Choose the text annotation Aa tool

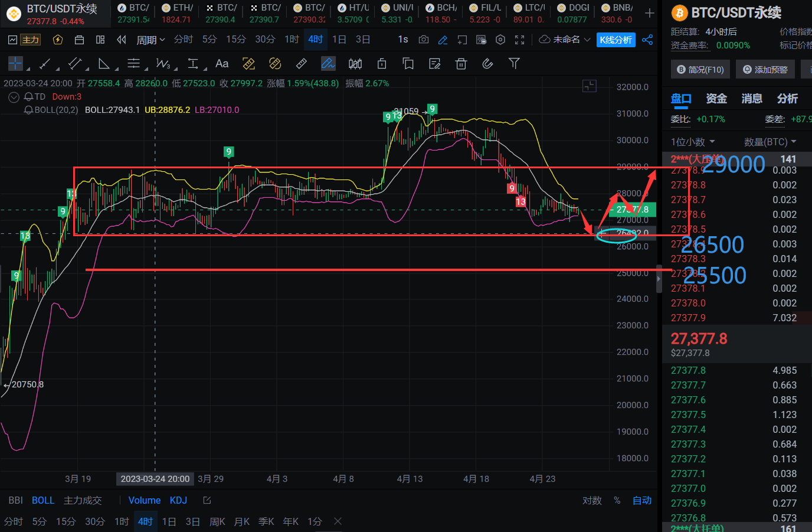[x=222, y=64]
